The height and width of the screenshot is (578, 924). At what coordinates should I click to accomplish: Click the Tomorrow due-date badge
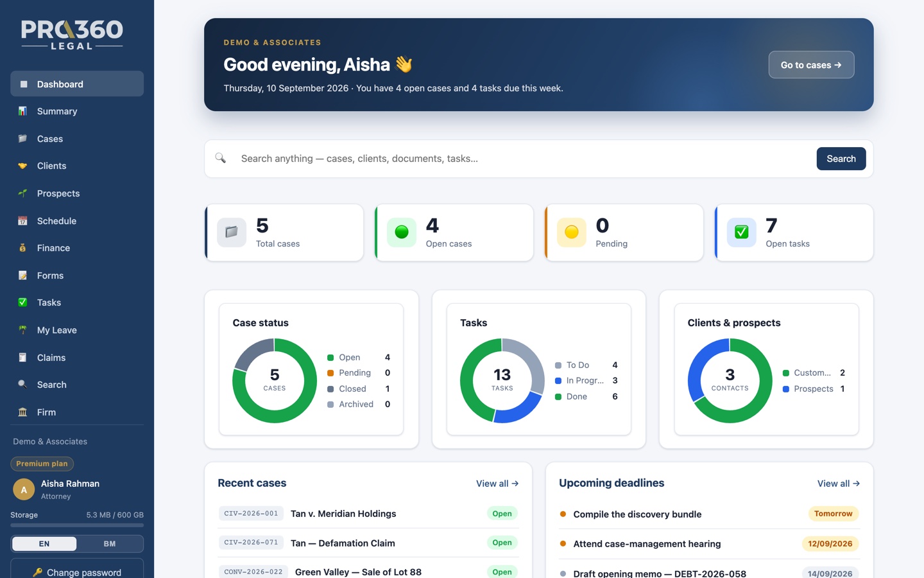pos(833,514)
